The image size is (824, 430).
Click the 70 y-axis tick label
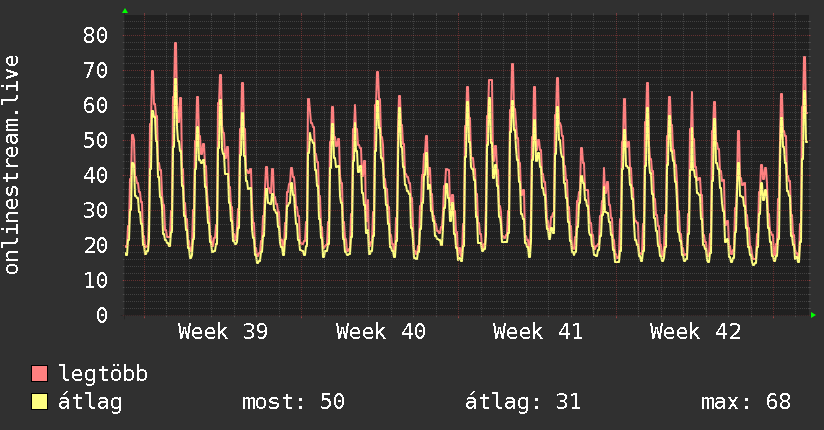(x=95, y=70)
